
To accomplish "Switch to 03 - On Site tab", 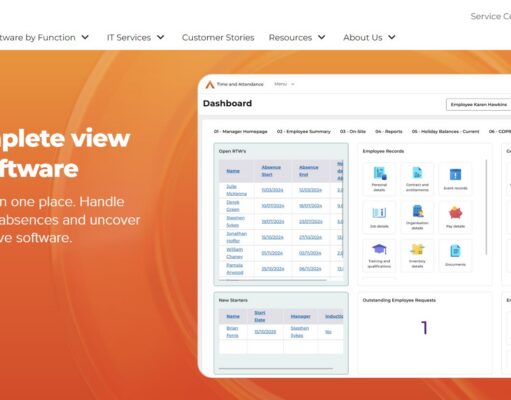I will coord(353,132).
